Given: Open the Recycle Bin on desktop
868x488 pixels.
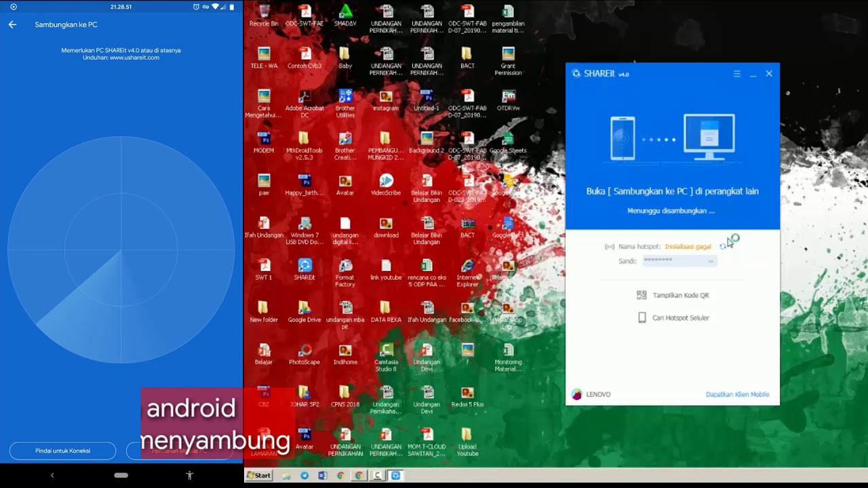Looking at the screenshot, I should pos(264,16).
